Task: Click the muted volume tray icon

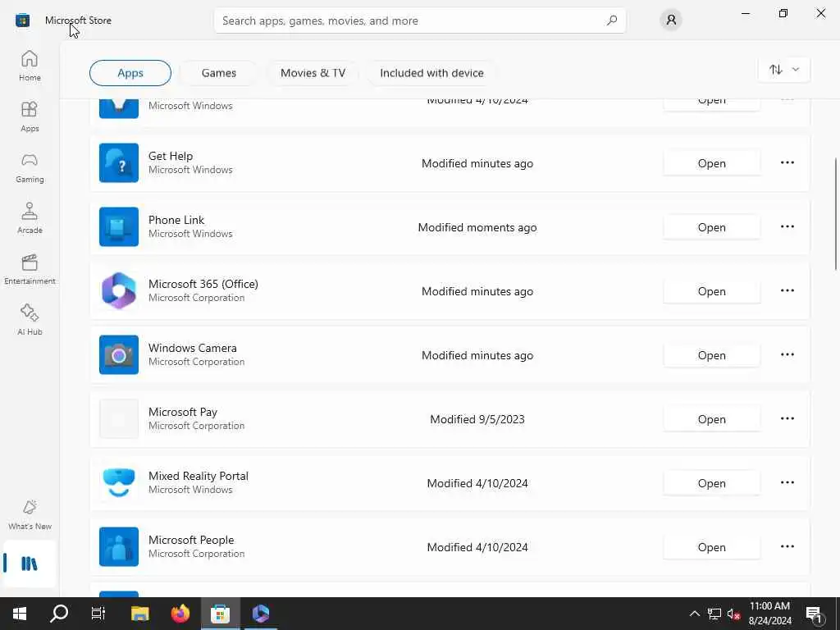Action: pyautogui.click(x=733, y=614)
